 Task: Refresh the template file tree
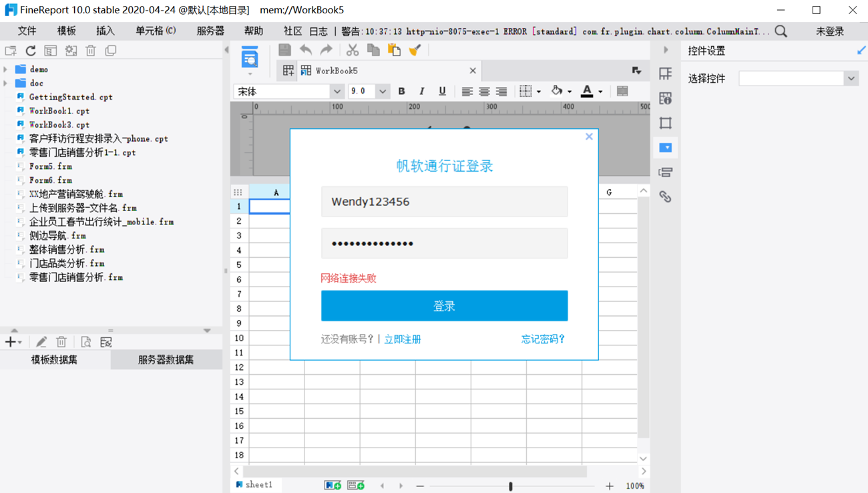(31, 51)
